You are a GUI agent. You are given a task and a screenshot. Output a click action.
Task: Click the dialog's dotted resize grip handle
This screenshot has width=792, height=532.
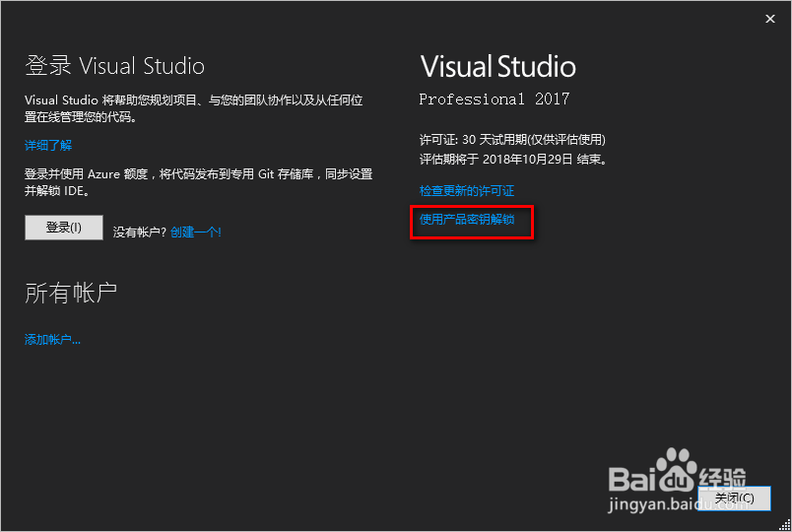[x=784, y=525]
